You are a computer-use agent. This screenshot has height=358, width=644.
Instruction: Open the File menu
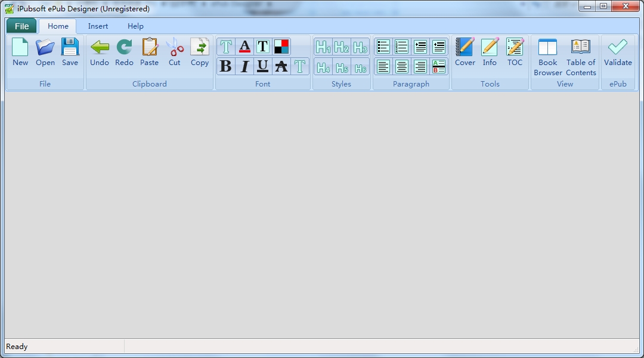(x=22, y=26)
